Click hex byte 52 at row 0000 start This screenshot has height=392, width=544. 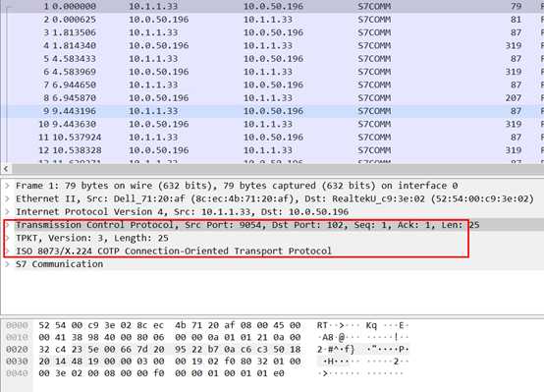(x=44, y=325)
